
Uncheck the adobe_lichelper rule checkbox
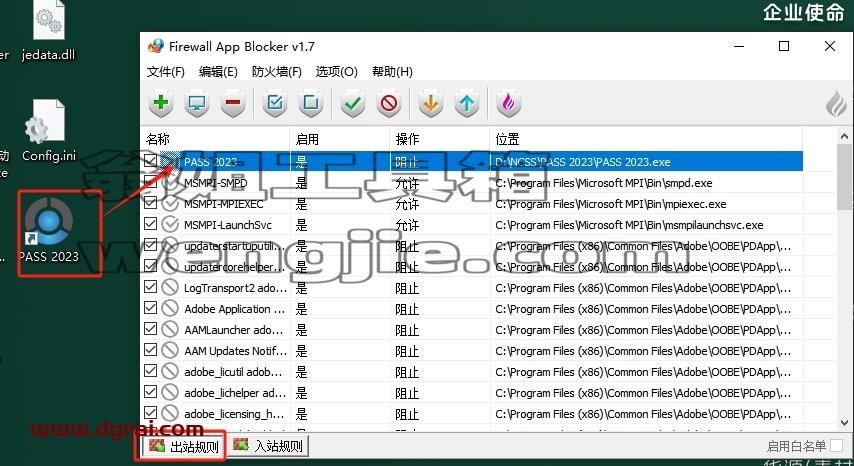click(x=151, y=391)
